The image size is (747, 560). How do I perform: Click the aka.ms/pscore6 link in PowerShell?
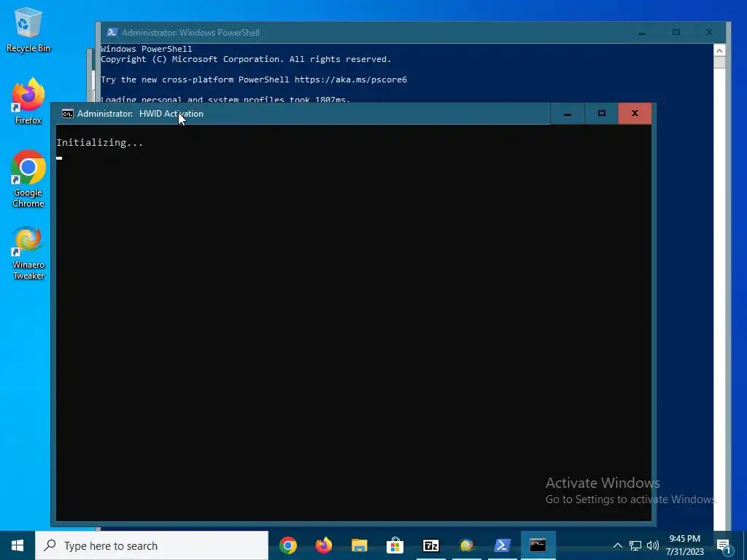(351, 79)
